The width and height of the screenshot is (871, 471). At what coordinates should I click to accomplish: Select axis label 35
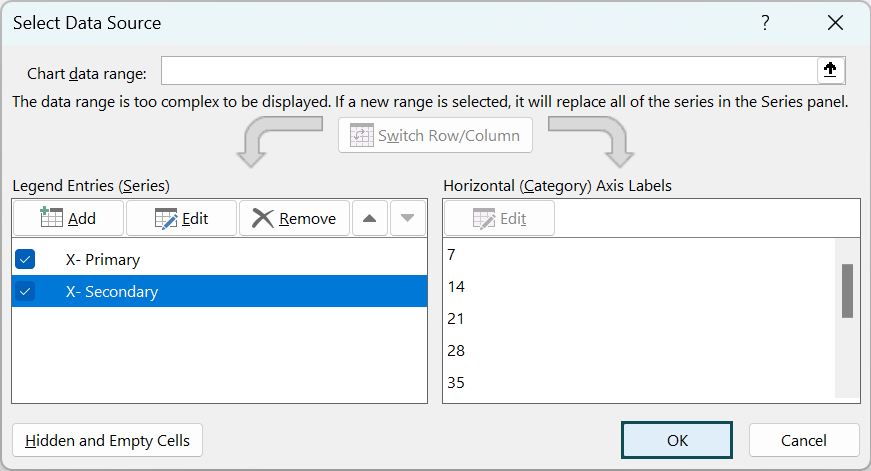[640, 383]
